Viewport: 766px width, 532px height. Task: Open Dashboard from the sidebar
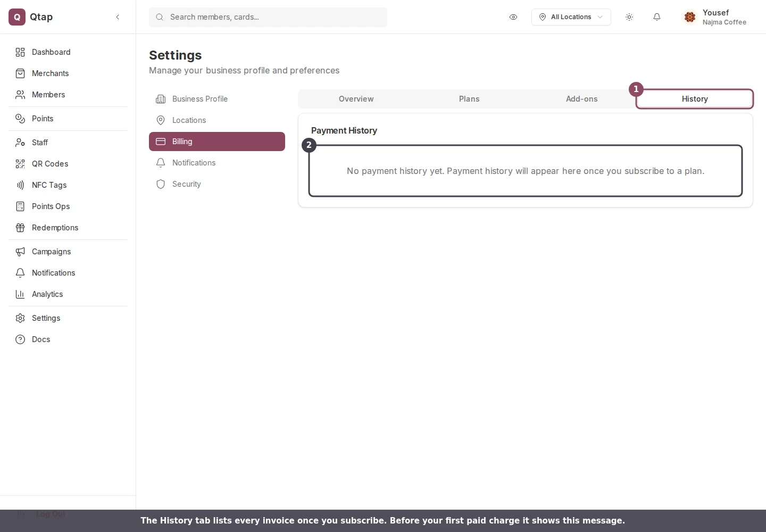click(68, 52)
